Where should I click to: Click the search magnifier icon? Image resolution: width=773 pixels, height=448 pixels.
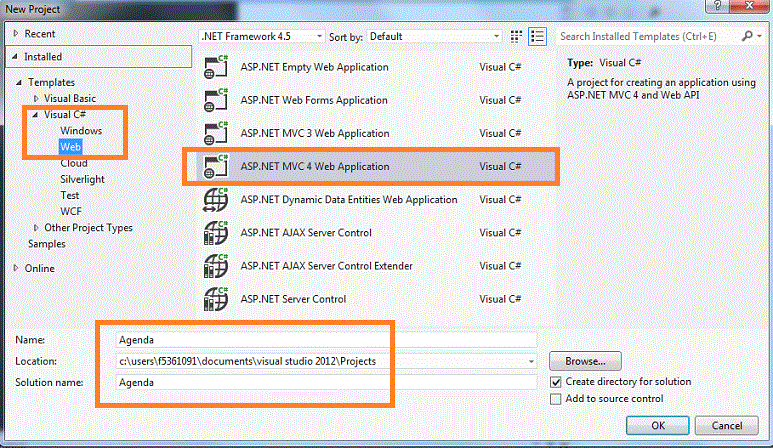pos(747,36)
